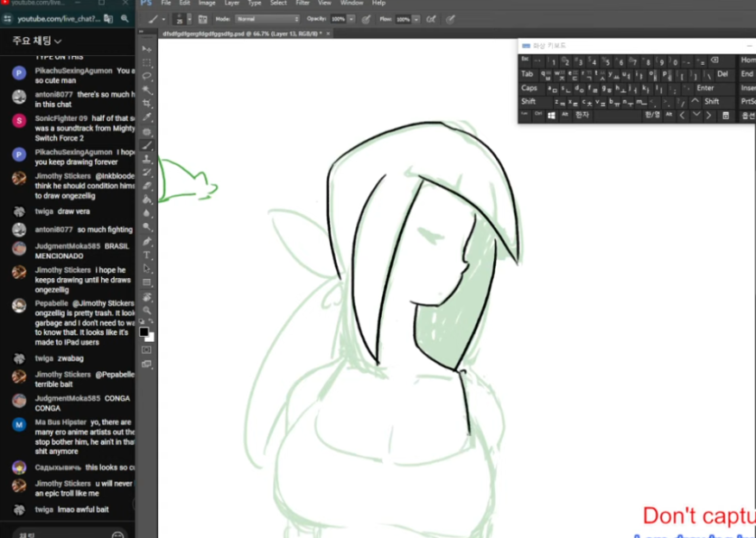Activate the Eyedropper tool

[x=148, y=117]
